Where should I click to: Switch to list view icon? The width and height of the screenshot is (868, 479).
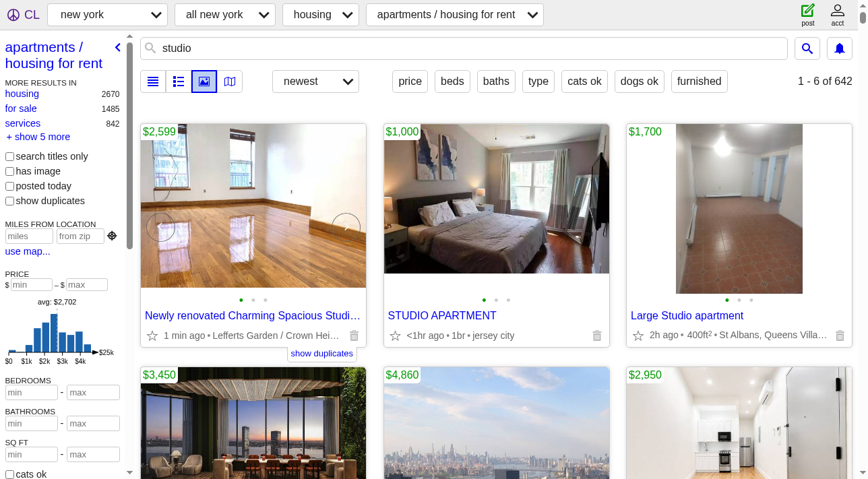(153, 82)
